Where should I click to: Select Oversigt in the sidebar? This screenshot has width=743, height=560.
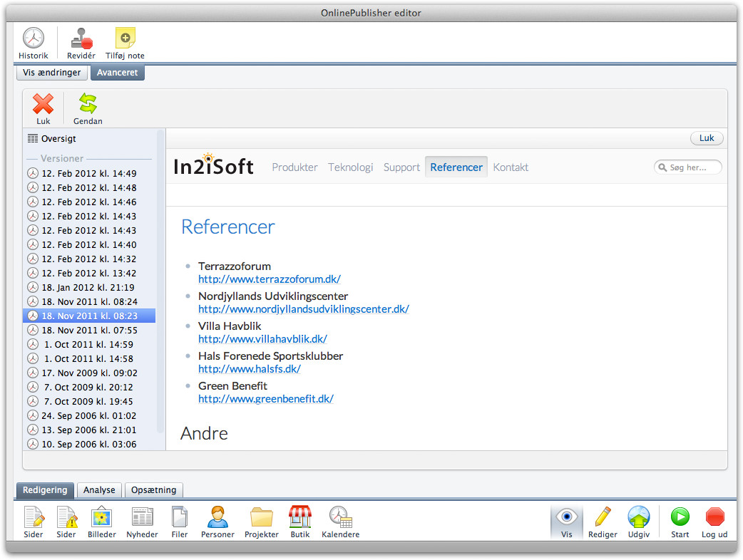[58, 139]
